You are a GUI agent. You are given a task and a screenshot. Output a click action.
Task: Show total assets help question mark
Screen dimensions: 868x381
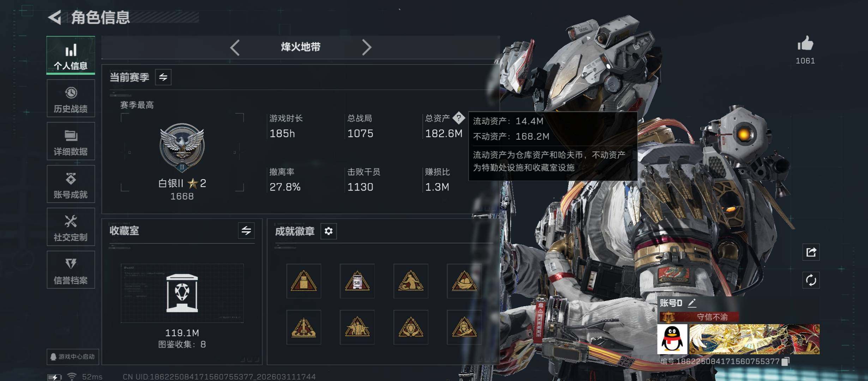459,118
